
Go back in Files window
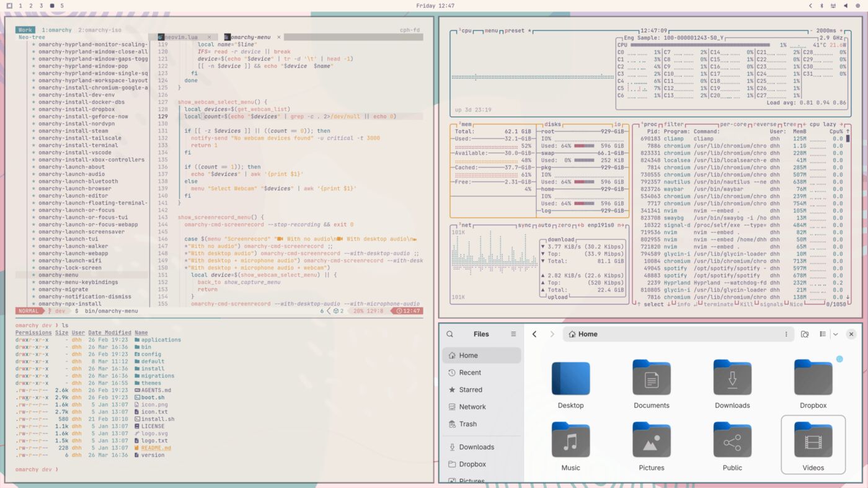point(534,334)
